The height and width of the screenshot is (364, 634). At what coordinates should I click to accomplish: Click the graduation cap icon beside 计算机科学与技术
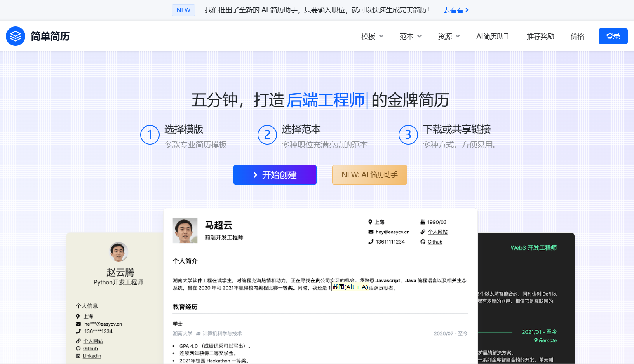coord(198,333)
